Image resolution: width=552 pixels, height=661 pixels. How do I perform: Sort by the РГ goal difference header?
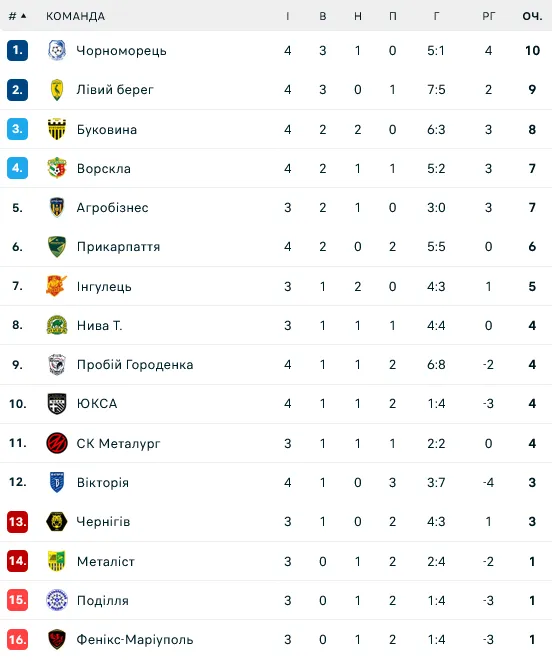click(488, 16)
